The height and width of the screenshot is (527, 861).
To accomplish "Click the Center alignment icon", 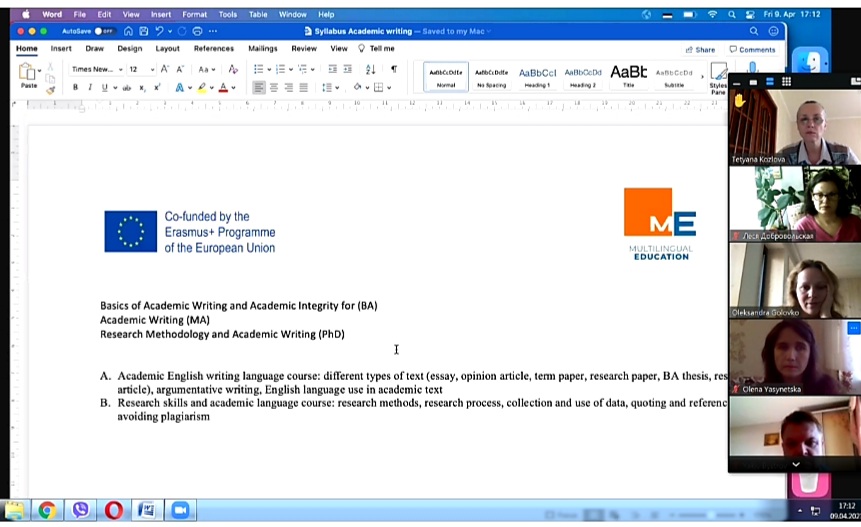I will click(274, 87).
